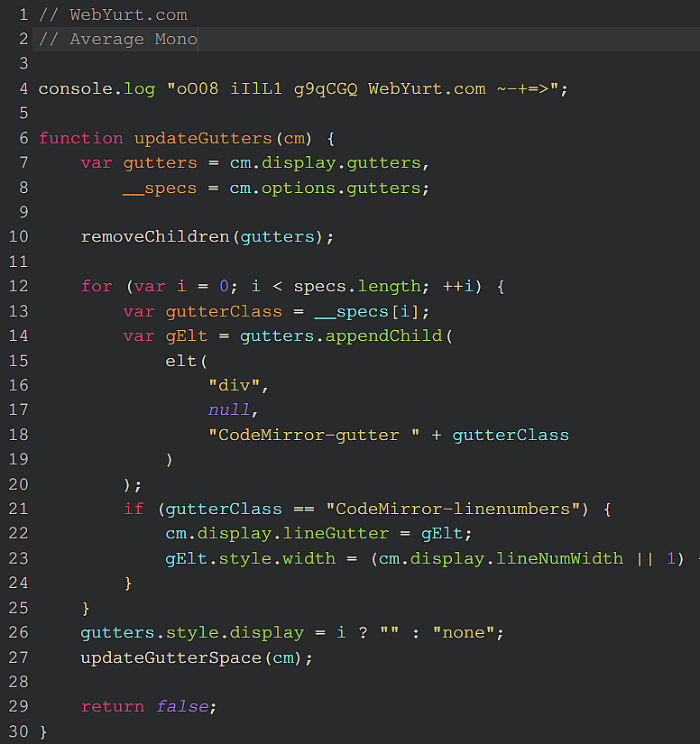700x744 pixels.
Task: Click the "none" string on line 26
Action: click(x=464, y=632)
